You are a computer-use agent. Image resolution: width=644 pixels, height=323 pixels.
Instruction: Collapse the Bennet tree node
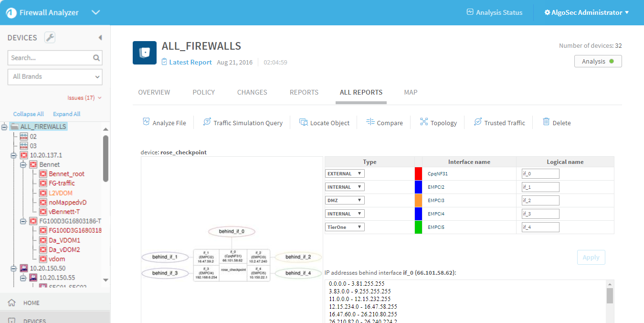[x=23, y=165]
